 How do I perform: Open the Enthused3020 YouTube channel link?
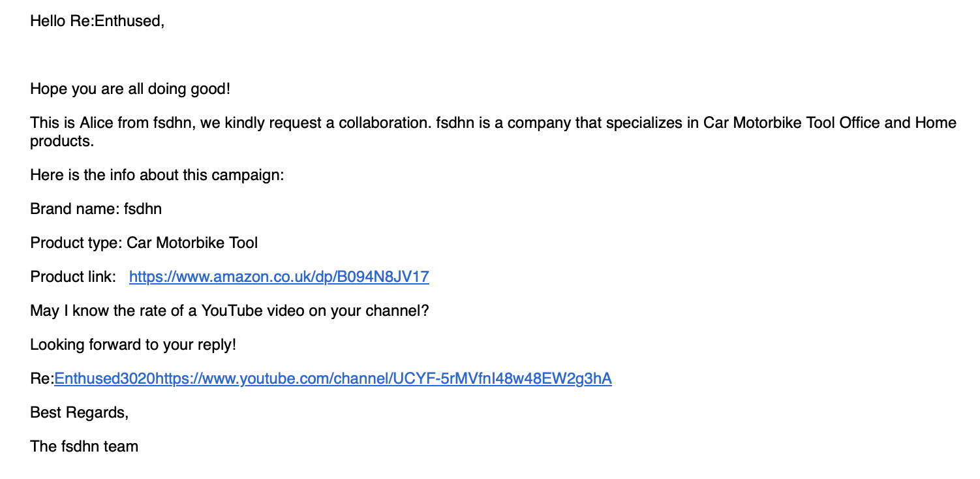click(333, 379)
